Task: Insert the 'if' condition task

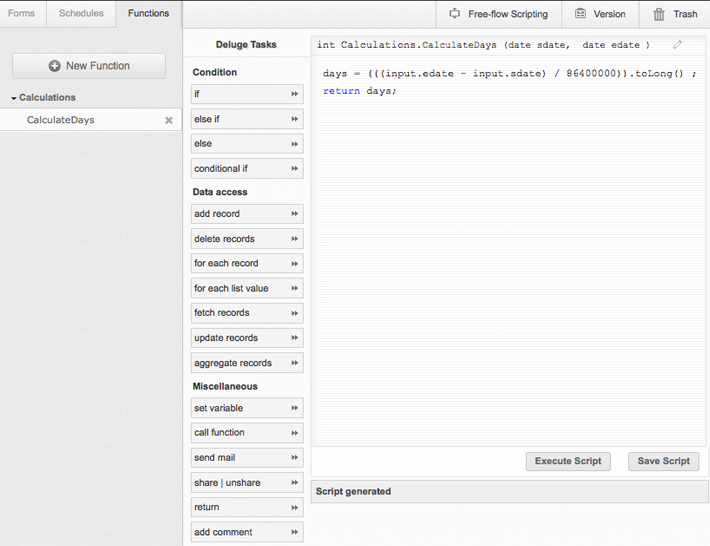Action: tap(247, 94)
